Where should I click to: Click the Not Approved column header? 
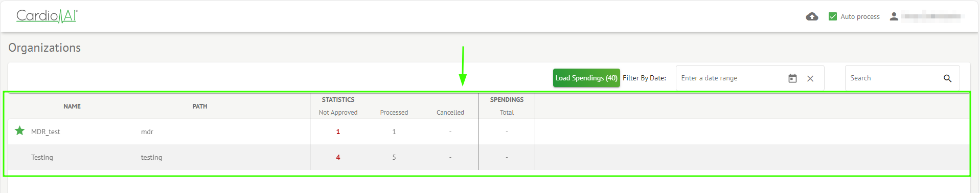(338, 113)
